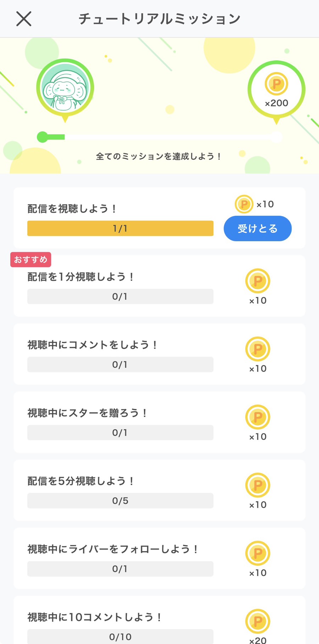Close the tutorial missions screen with X
319x644 pixels.
click(x=24, y=19)
